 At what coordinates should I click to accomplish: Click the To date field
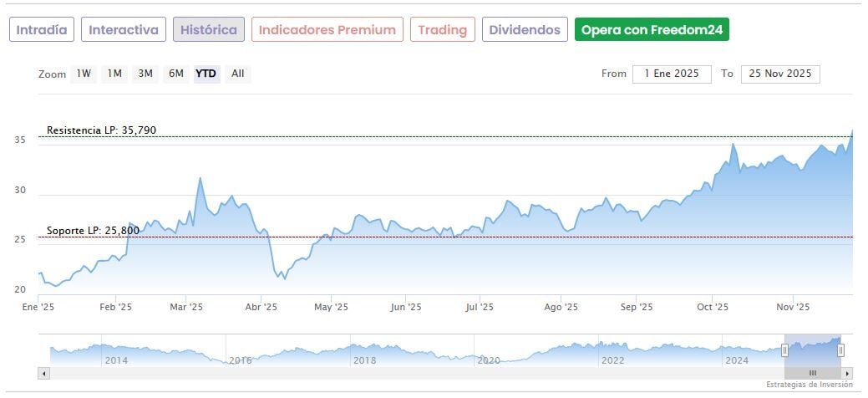[x=780, y=74]
